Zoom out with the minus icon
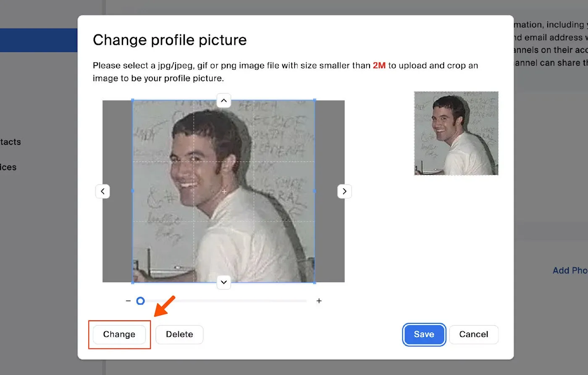Viewport: 588px width, 375px height. [128, 301]
